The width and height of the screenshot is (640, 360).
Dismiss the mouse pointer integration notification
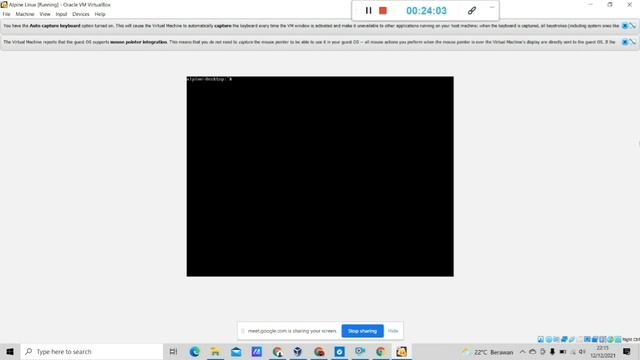click(x=625, y=42)
